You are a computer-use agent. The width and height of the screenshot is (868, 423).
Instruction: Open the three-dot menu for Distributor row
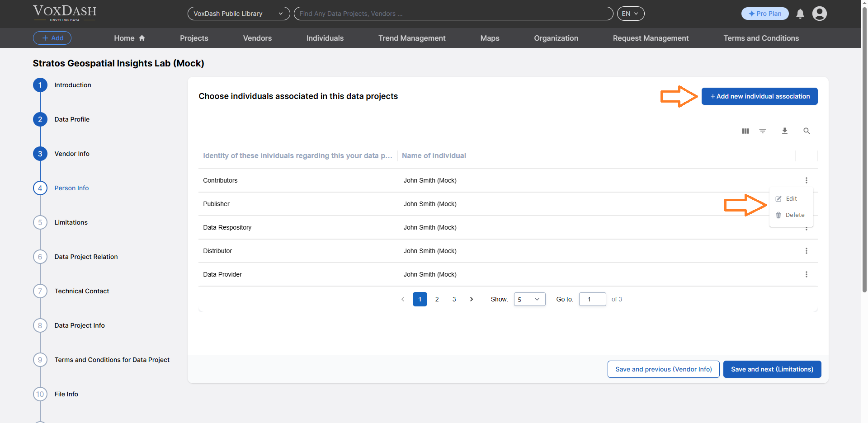point(807,251)
